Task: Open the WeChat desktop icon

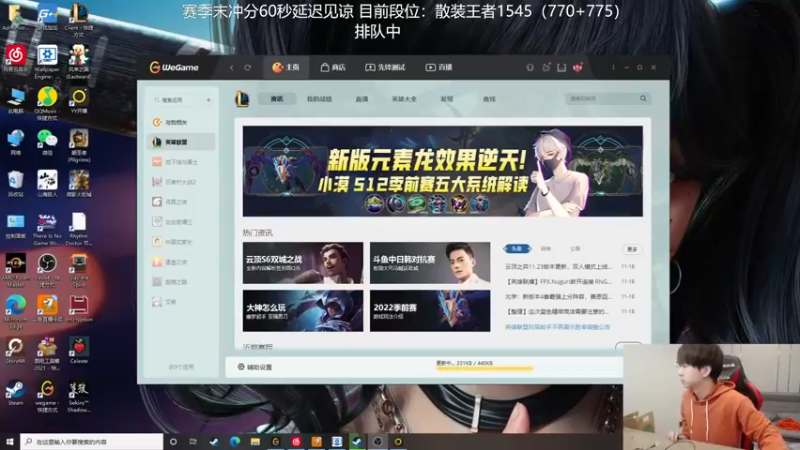Action: pos(47,142)
